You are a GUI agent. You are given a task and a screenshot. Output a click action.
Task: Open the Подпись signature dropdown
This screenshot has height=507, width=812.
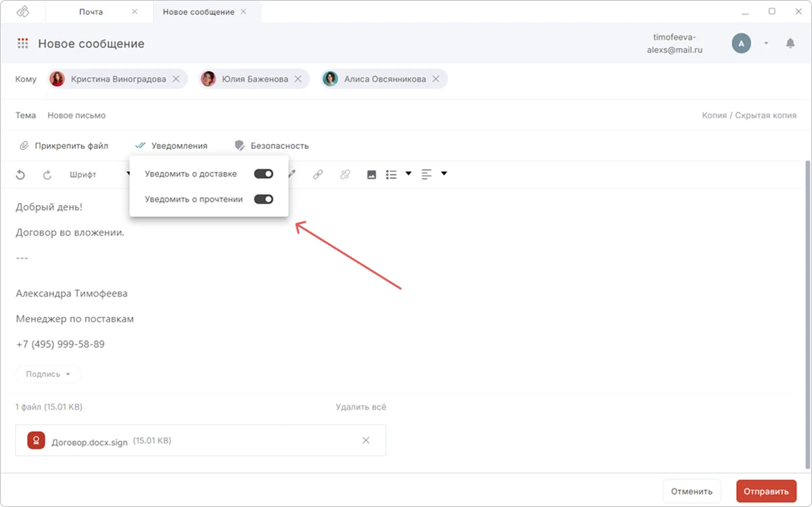(48, 374)
